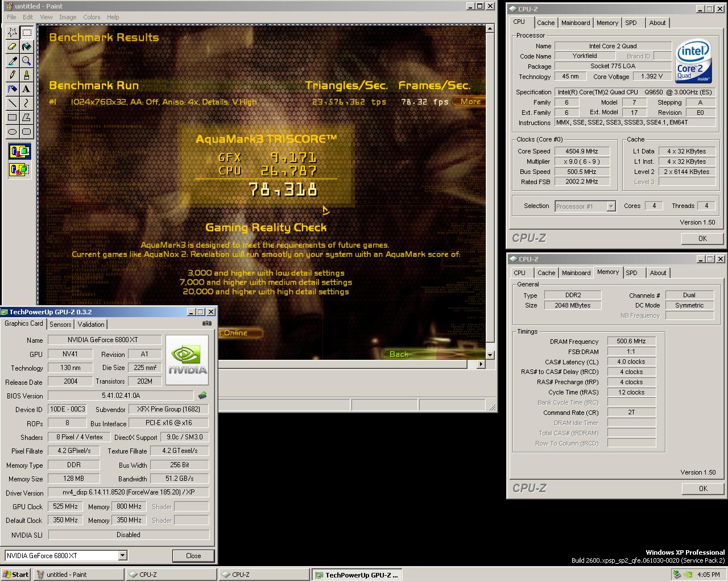Image resolution: width=728 pixels, height=582 pixels.
Task: Open the Paint File menu
Action: 11,17
